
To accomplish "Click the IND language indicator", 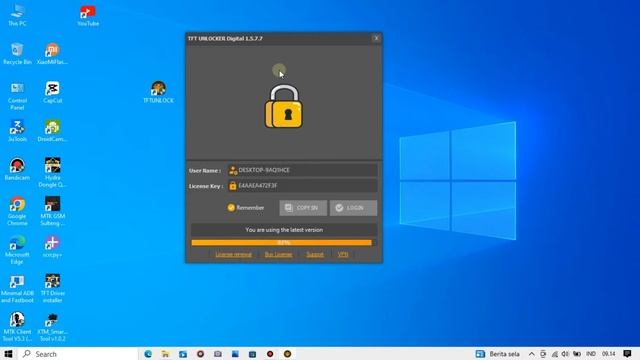I will tap(591, 354).
